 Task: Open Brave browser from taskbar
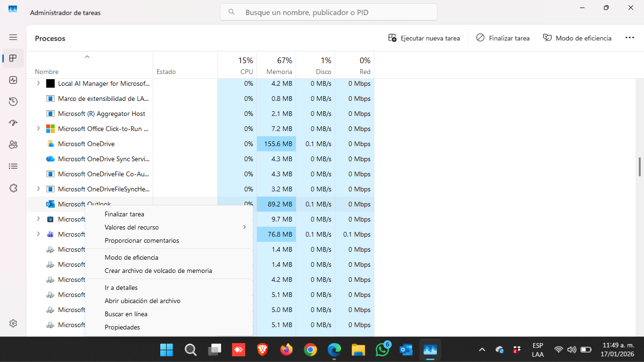click(x=262, y=350)
